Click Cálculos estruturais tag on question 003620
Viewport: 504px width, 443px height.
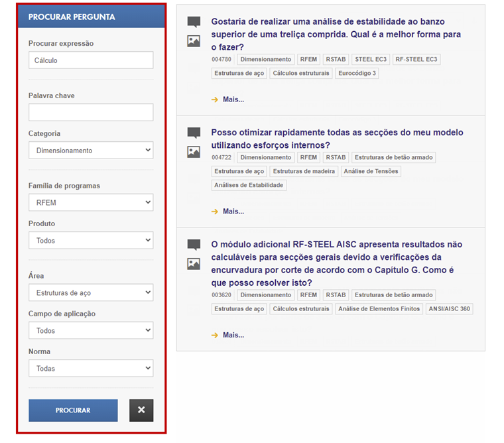301,309
